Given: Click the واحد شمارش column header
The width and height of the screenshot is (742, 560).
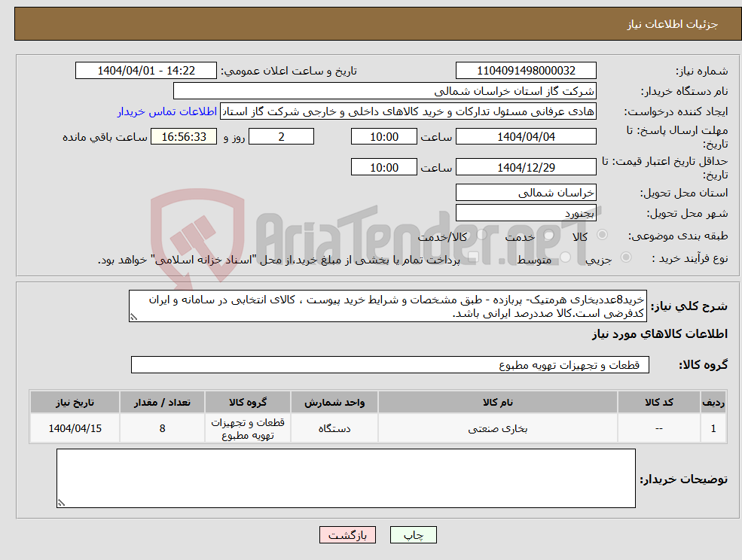Looking at the screenshot, I should coord(334,403).
